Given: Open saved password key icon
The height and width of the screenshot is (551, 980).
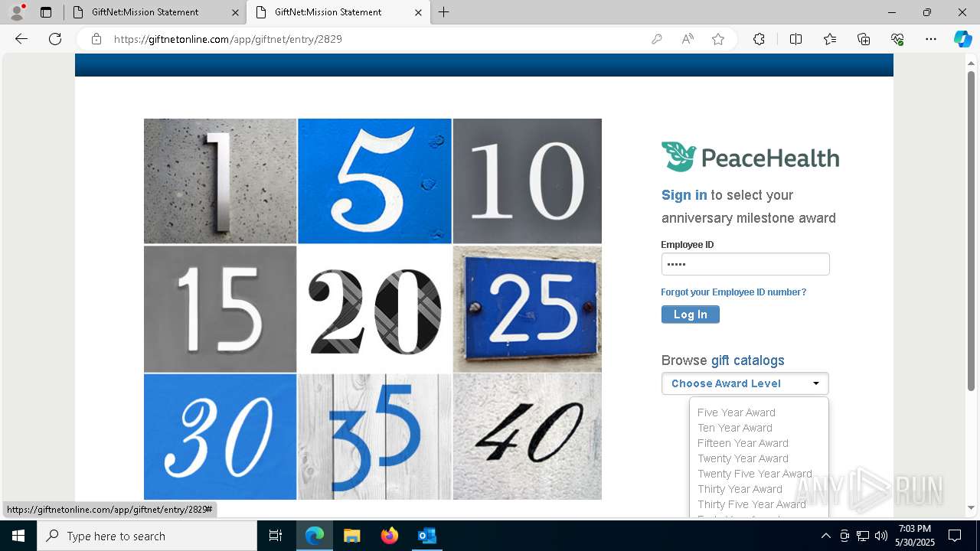Looking at the screenshot, I should coord(656,39).
